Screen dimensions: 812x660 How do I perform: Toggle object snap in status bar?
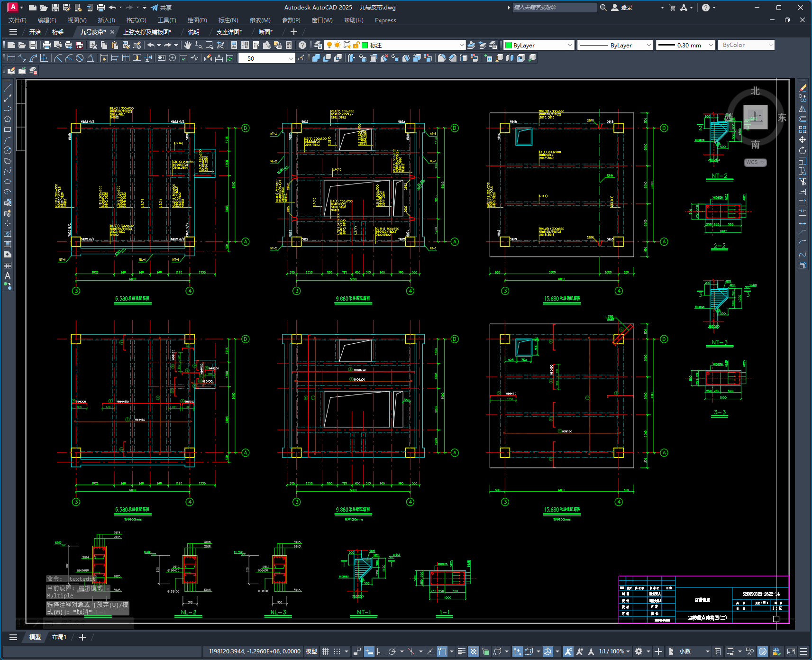(442, 651)
